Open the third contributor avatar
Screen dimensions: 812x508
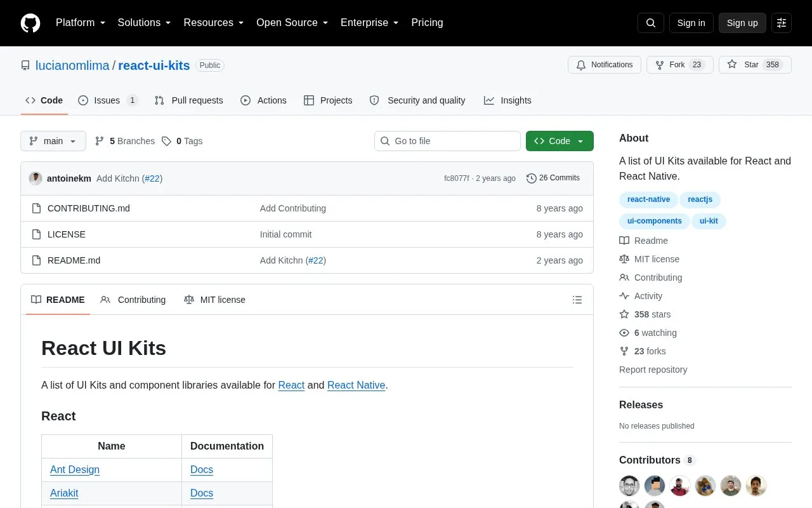click(x=680, y=486)
